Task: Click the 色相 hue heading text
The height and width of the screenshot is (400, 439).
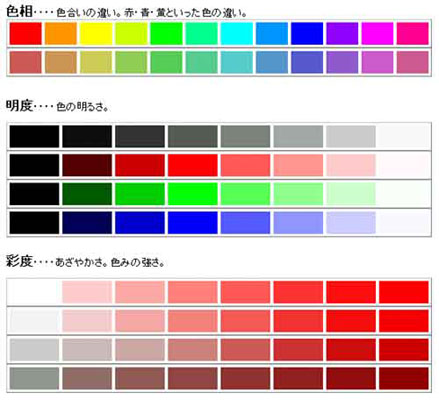Action: tap(19, 12)
